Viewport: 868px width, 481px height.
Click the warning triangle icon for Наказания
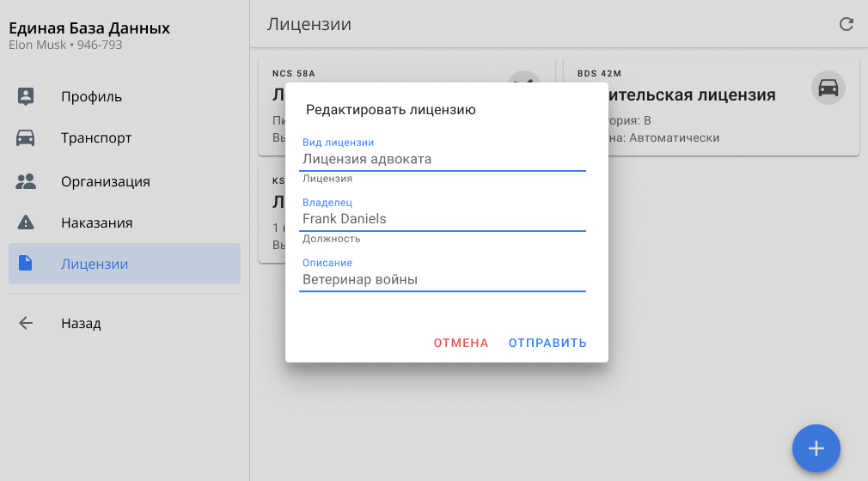[x=26, y=222]
